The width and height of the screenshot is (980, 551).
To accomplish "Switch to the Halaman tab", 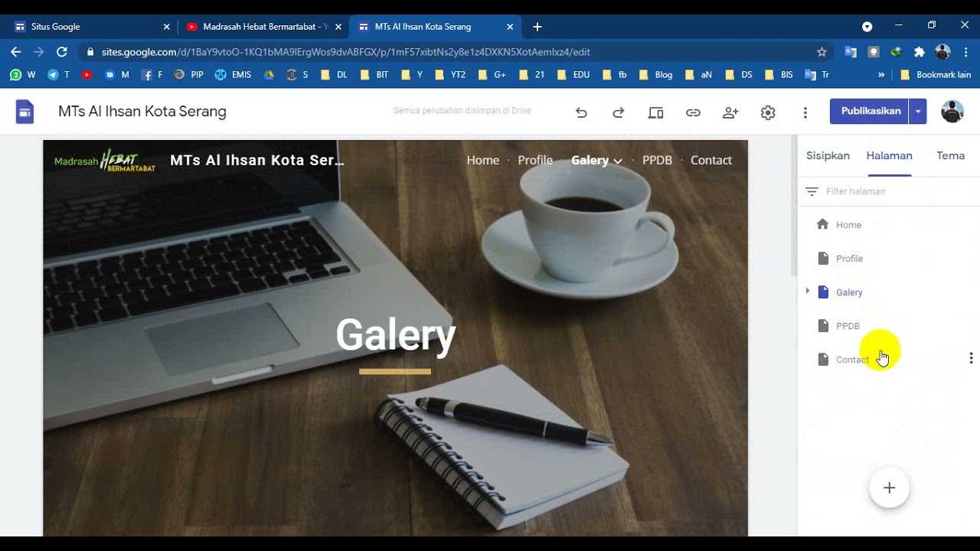I will coord(889,155).
